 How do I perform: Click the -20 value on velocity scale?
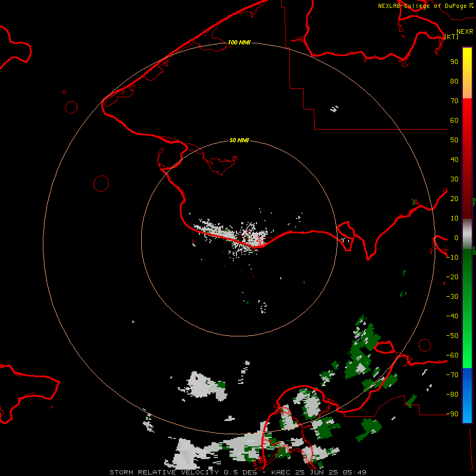(x=452, y=277)
